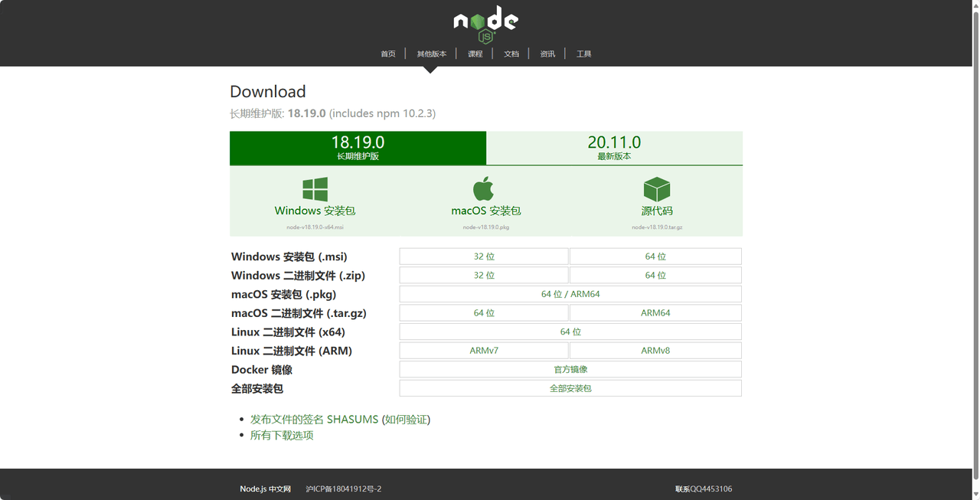Switch to the 20.11.0 最新版本 tab

pyautogui.click(x=614, y=148)
